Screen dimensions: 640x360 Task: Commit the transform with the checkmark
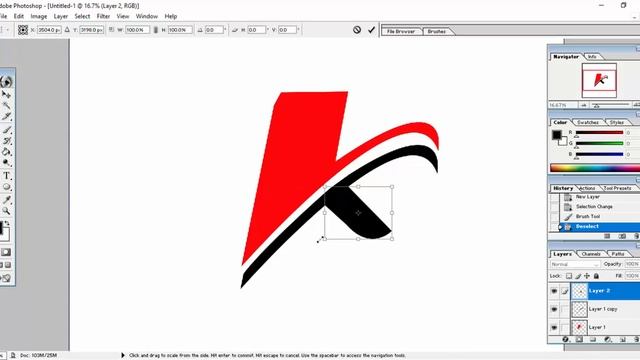[x=371, y=30]
